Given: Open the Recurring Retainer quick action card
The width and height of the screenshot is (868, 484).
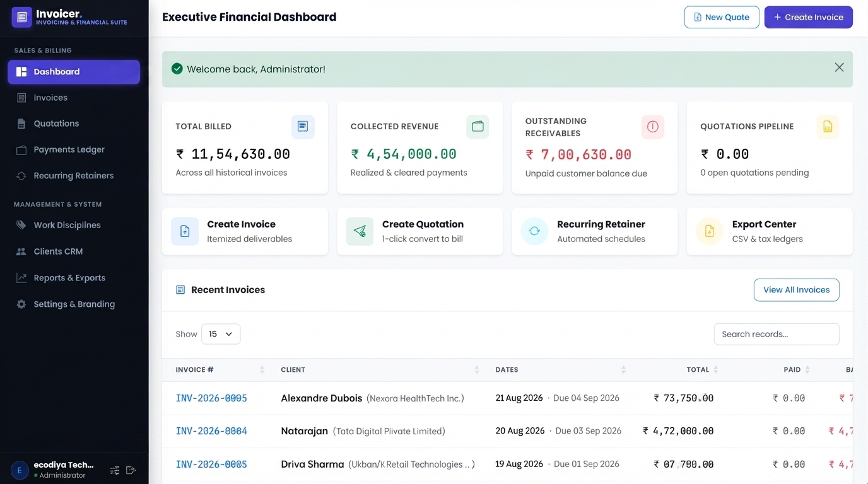Looking at the screenshot, I should tap(594, 231).
